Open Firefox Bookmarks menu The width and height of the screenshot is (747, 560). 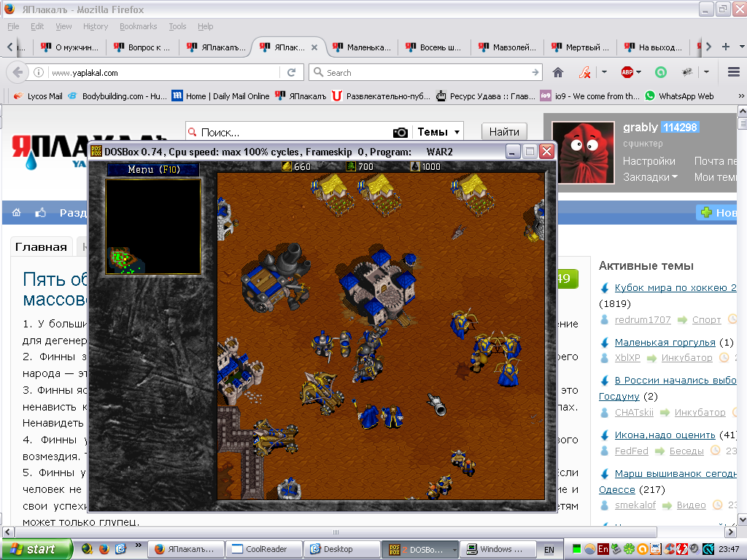click(138, 26)
